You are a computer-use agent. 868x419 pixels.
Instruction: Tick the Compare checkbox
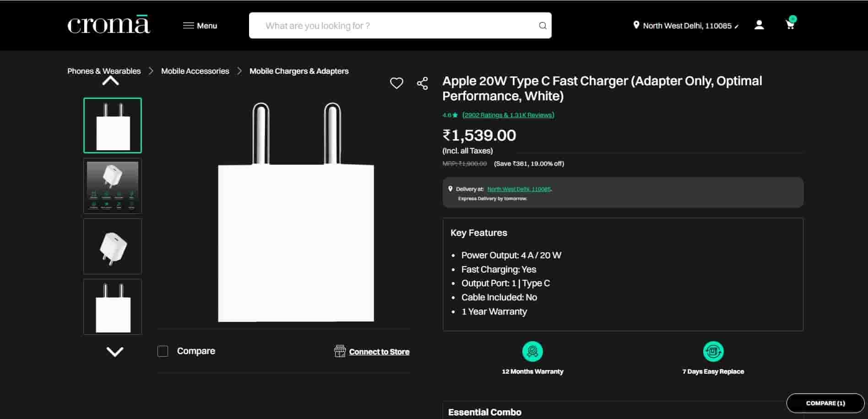163,351
